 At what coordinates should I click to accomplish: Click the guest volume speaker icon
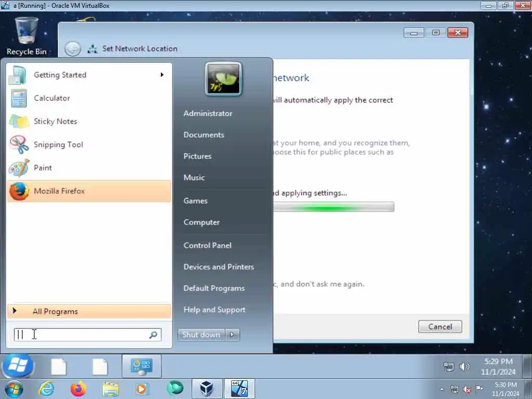(x=464, y=367)
